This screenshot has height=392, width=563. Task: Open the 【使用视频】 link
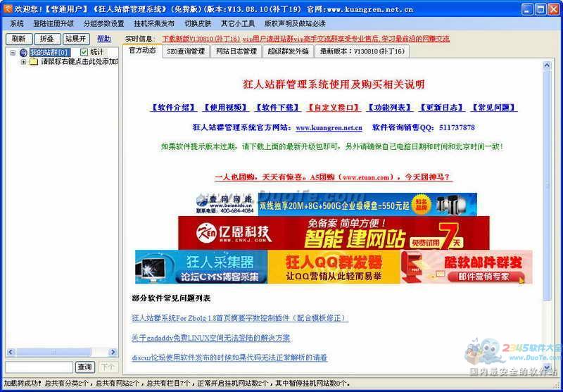pyautogui.click(x=225, y=108)
